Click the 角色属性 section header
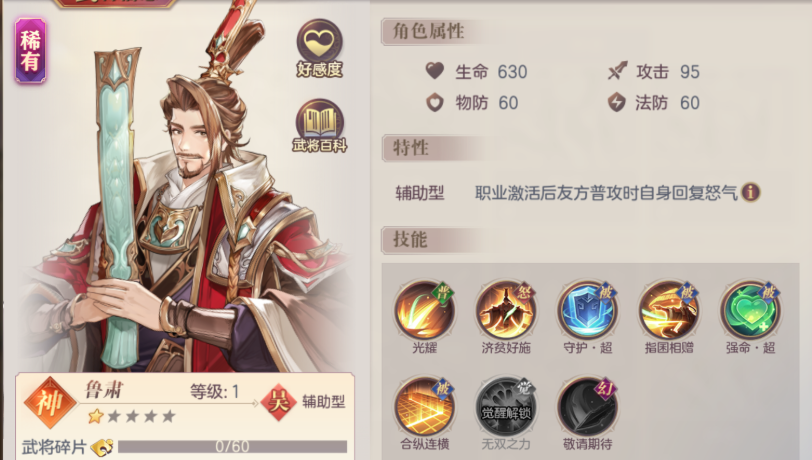812x460 pixels. pos(429,32)
